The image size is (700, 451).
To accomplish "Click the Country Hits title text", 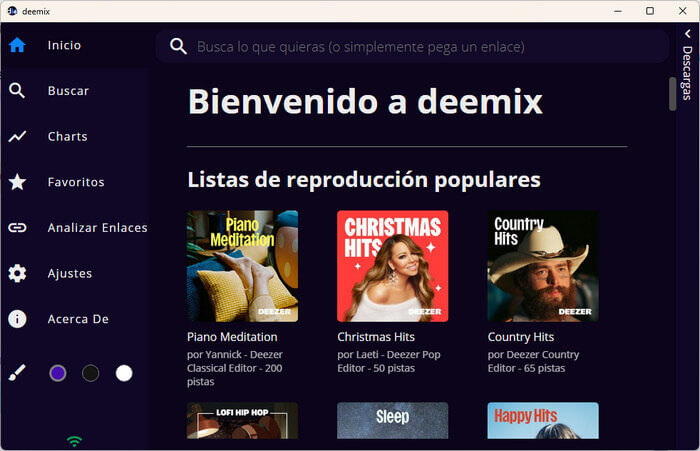I will point(521,337).
